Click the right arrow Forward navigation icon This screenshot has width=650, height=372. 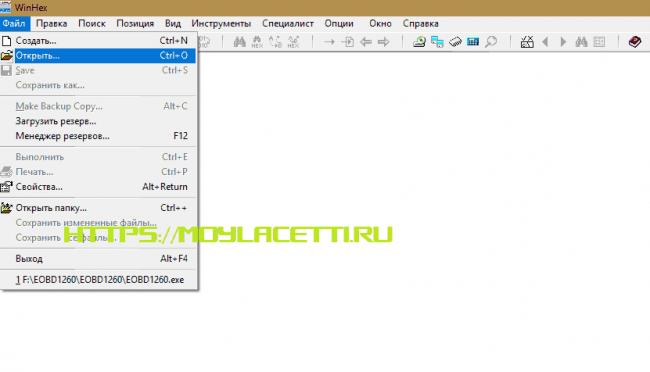click(383, 41)
